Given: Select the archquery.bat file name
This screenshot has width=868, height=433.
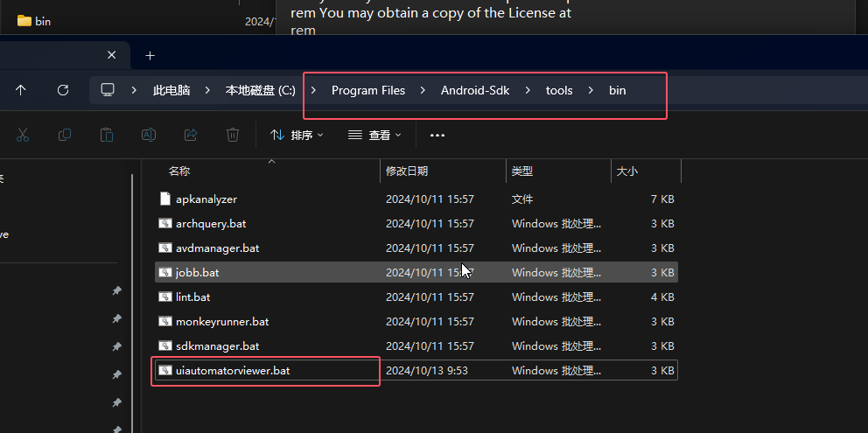Looking at the screenshot, I should click(211, 224).
